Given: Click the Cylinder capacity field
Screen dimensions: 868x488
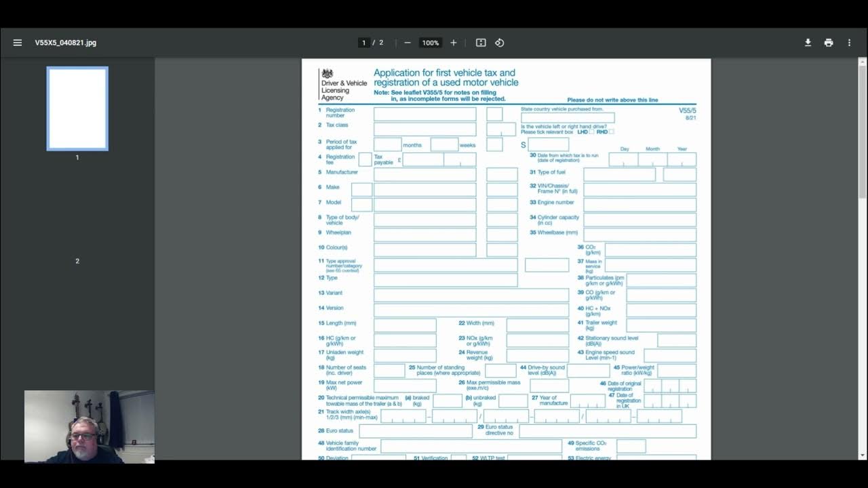Looking at the screenshot, I should (x=639, y=220).
